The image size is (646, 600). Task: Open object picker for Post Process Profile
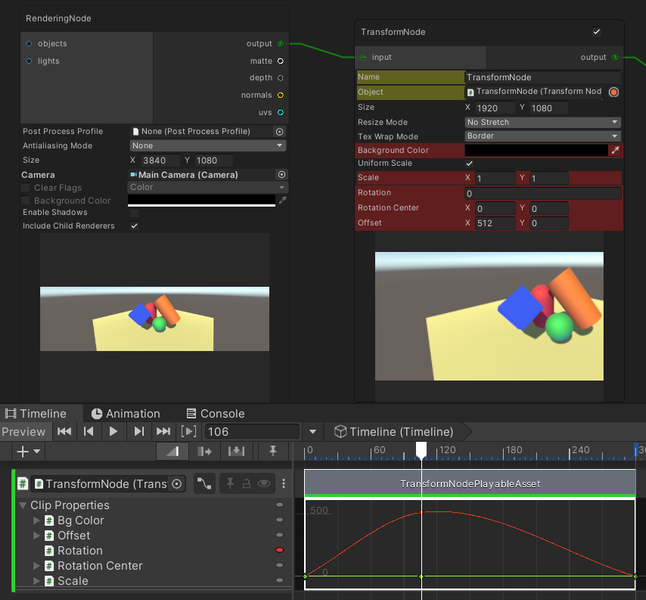pos(279,131)
